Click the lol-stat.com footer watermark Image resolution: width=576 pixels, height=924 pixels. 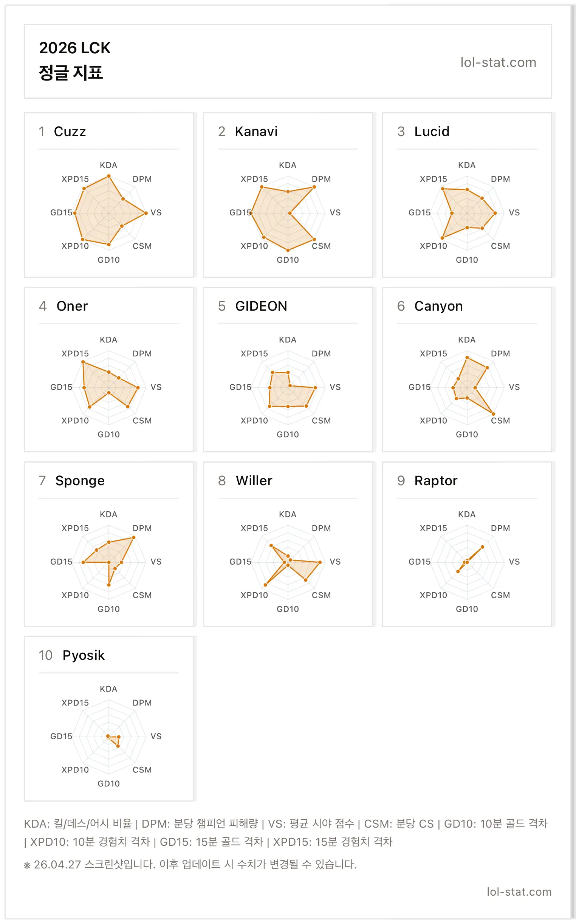tap(519, 891)
